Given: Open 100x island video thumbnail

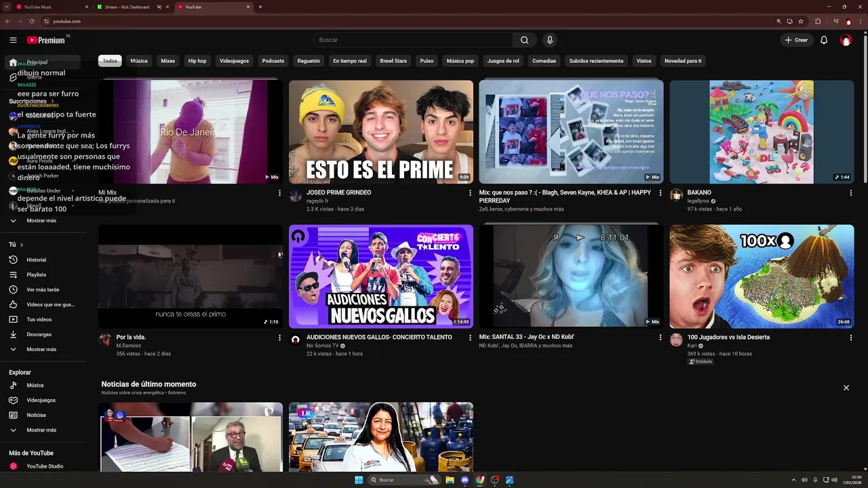Looking at the screenshot, I should (x=762, y=277).
